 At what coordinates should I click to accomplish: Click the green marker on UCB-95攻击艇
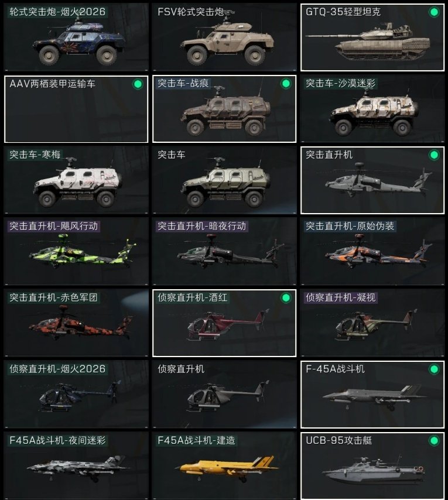point(434,441)
